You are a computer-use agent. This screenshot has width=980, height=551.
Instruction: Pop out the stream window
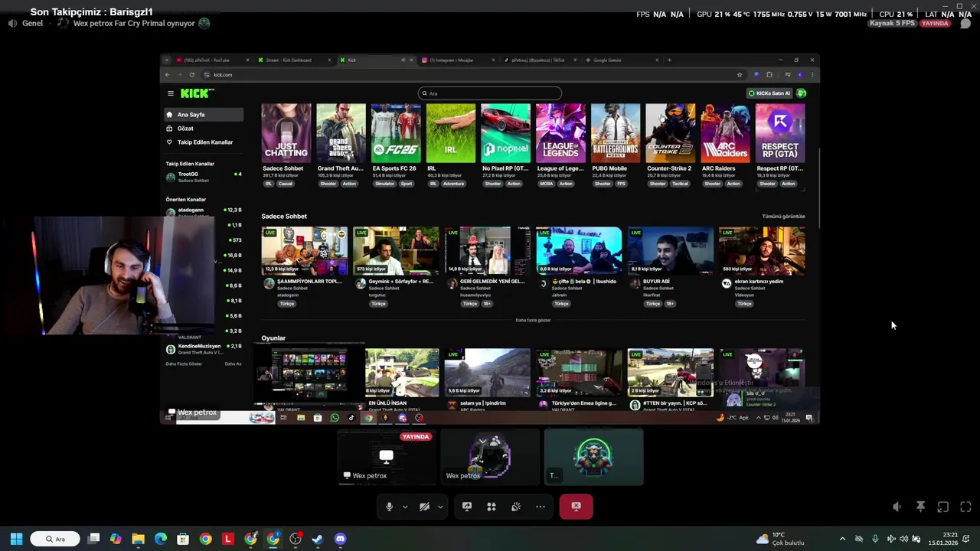pos(943,507)
